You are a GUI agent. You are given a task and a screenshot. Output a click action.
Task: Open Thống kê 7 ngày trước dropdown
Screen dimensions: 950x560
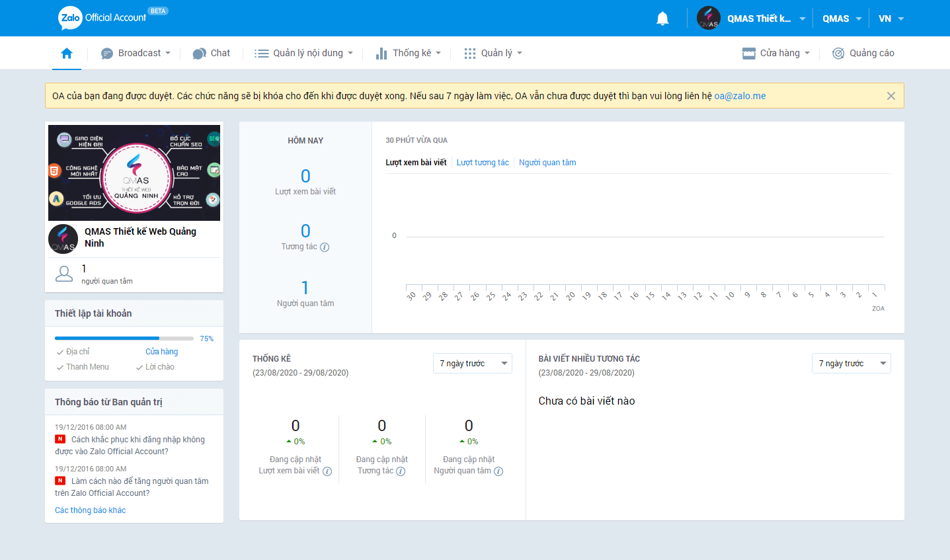[473, 364]
